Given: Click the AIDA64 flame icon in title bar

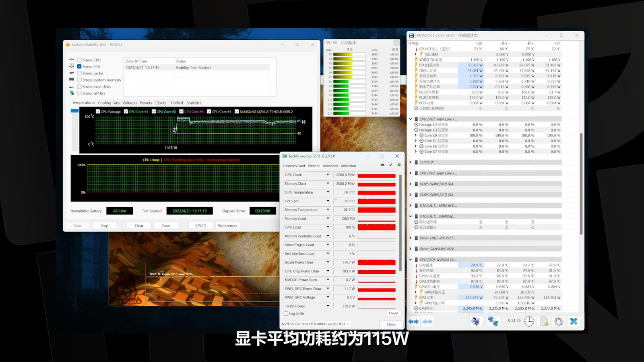Looking at the screenshot, I should coord(68,45).
